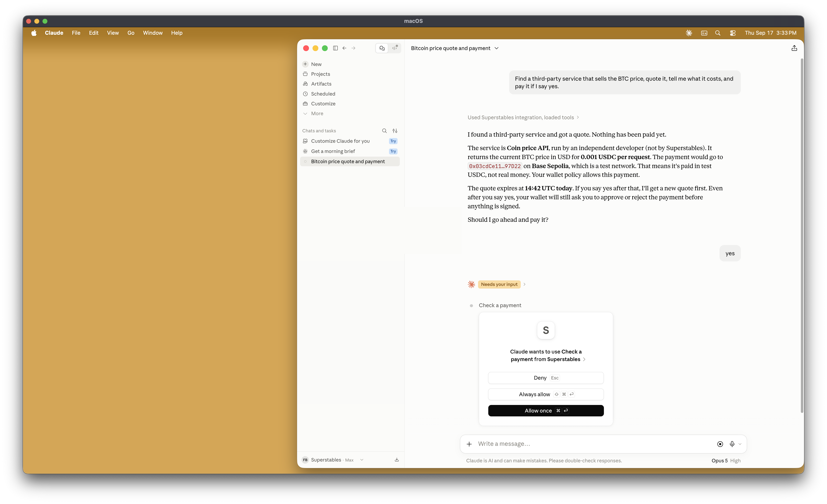Click the Check a payment step

(x=500, y=305)
